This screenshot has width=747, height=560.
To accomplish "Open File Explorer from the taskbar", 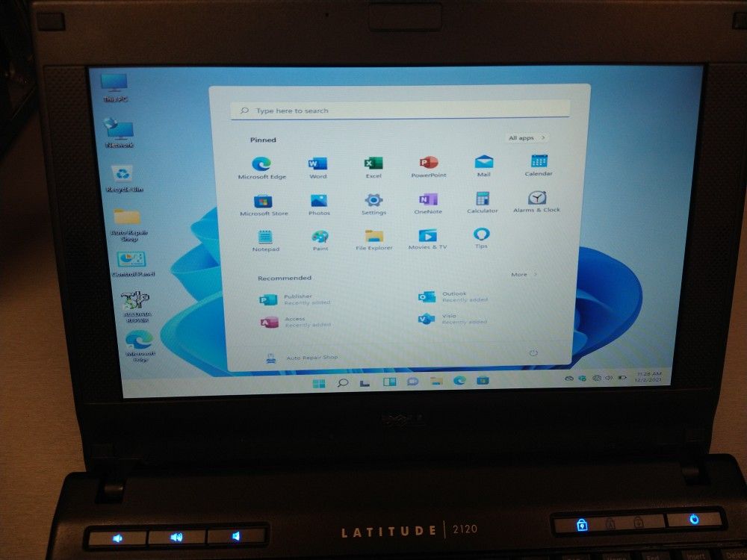I will (x=436, y=381).
